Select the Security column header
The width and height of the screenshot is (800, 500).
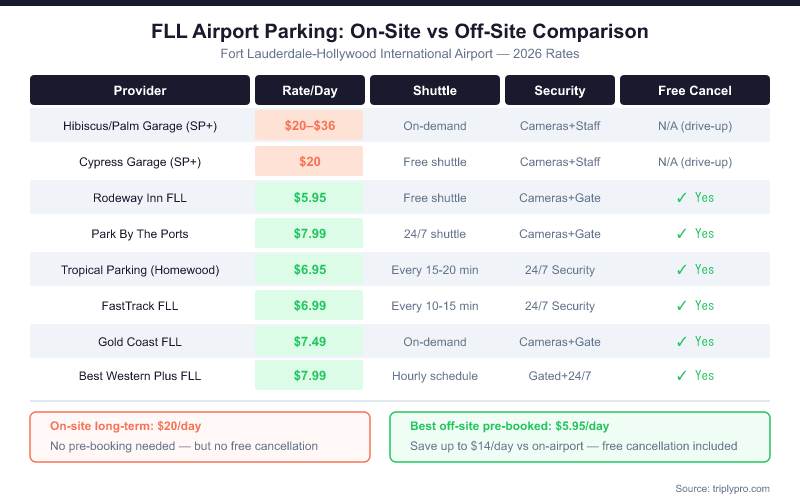tap(559, 90)
